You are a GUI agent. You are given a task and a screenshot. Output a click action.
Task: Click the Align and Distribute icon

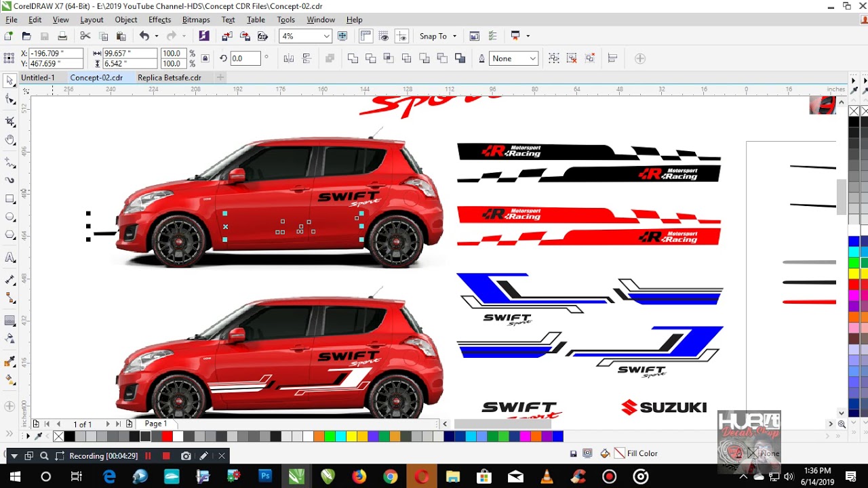click(x=612, y=58)
